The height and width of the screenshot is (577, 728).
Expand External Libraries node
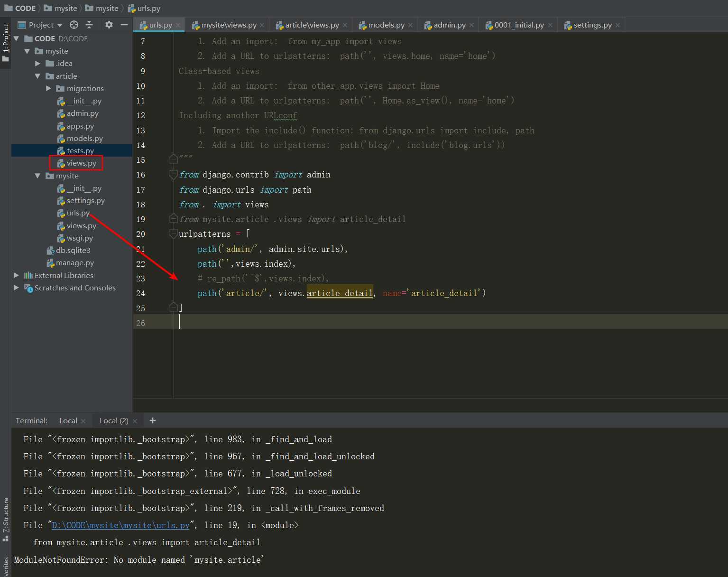point(17,275)
